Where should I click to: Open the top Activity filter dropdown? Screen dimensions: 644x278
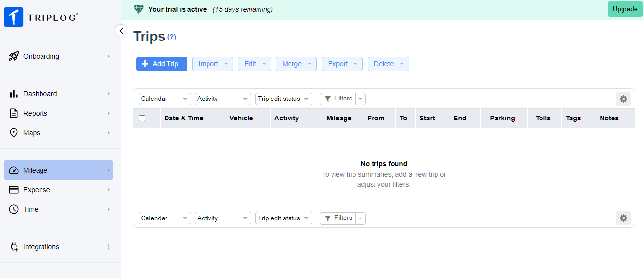click(x=223, y=99)
